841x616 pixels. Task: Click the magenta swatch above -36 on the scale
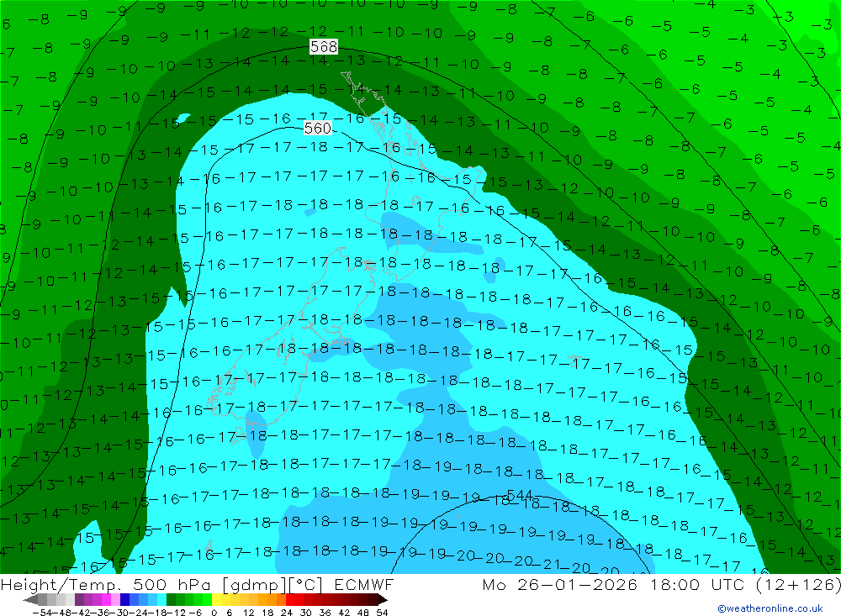click(x=106, y=600)
